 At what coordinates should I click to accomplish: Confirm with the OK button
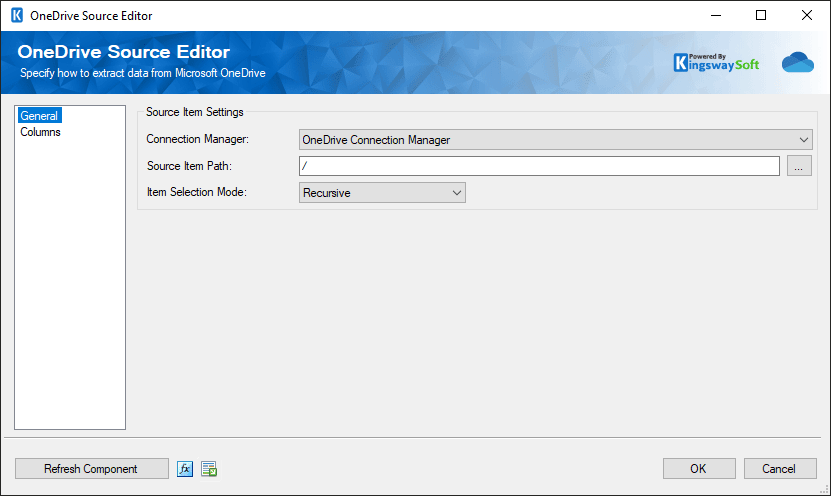699,468
